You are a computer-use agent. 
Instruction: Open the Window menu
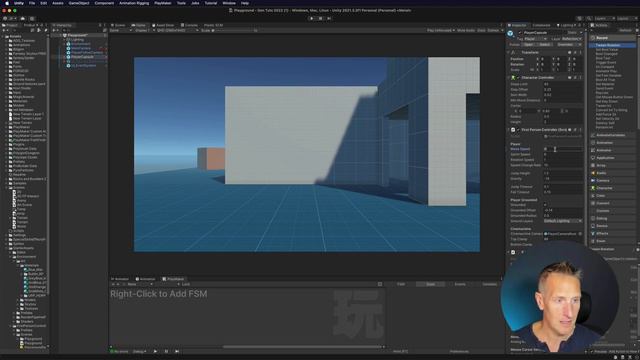coord(229,3)
